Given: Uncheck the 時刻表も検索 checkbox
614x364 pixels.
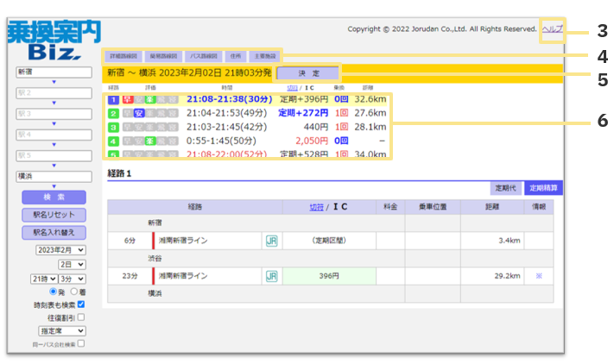Looking at the screenshot, I should click(80, 304).
